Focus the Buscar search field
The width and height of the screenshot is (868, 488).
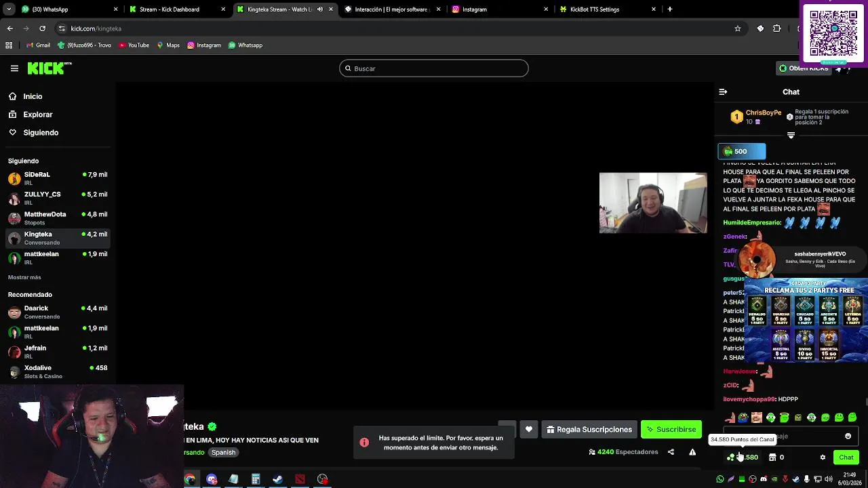pos(434,68)
